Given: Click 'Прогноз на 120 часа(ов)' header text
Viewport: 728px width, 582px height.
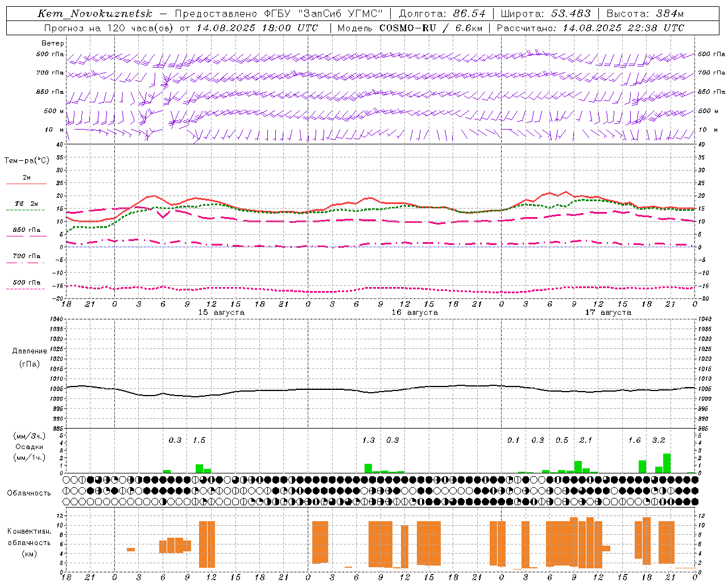Looking at the screenshot, I should pyautogui.click(x=109, y=28).
